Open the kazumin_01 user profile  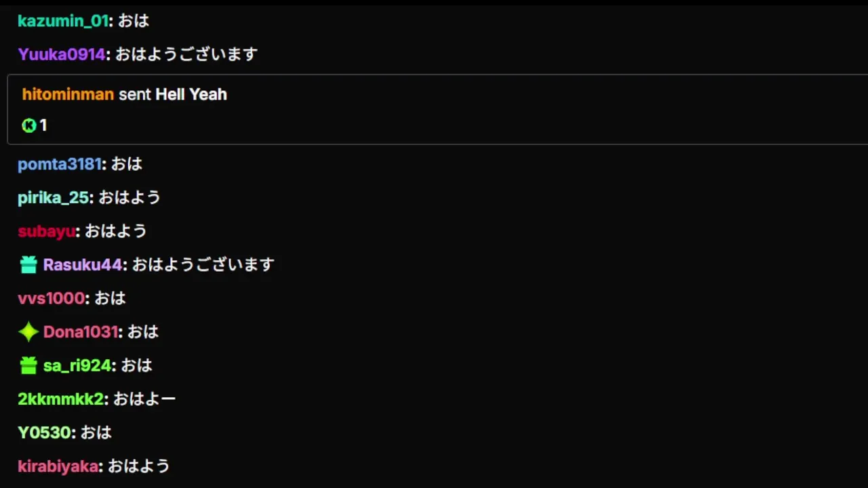63,21
